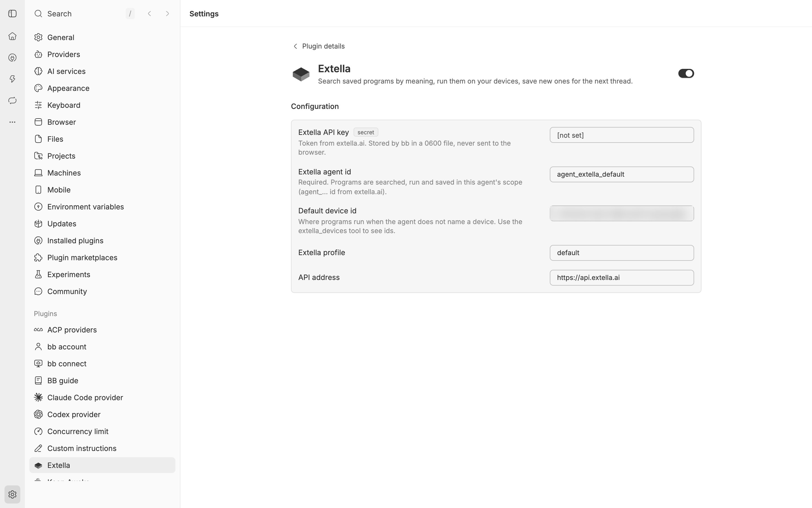Click the Providers robot icon
Screen dimensions: 812x508
(38, 54)
